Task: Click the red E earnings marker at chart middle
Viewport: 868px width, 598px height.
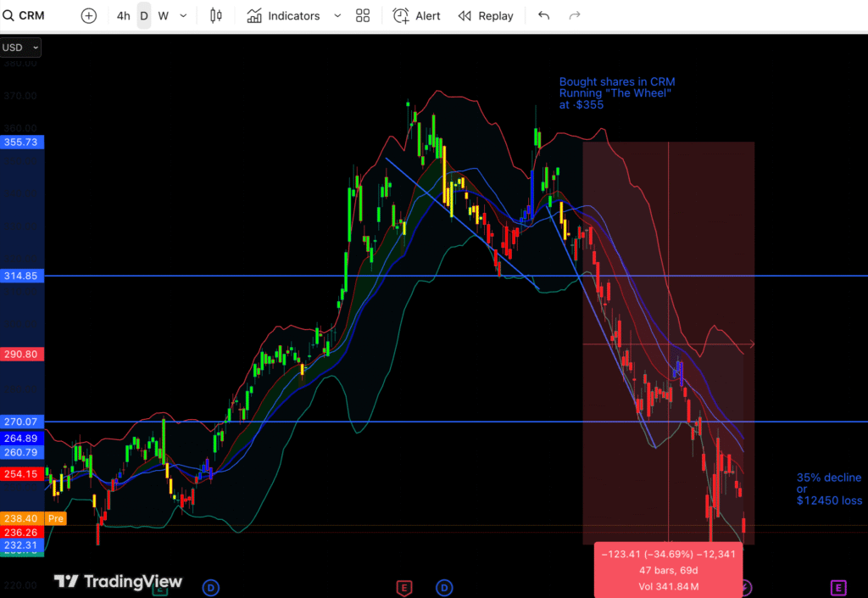Action: pos(404,588)
